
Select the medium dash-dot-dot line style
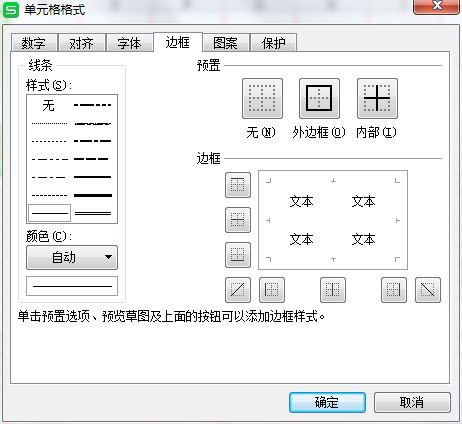[x=93, y=105]
